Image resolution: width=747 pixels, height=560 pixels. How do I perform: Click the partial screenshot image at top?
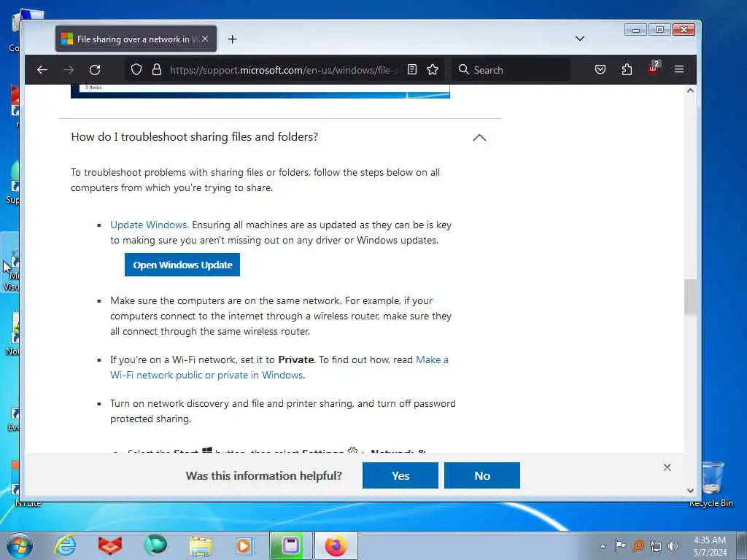260,91
